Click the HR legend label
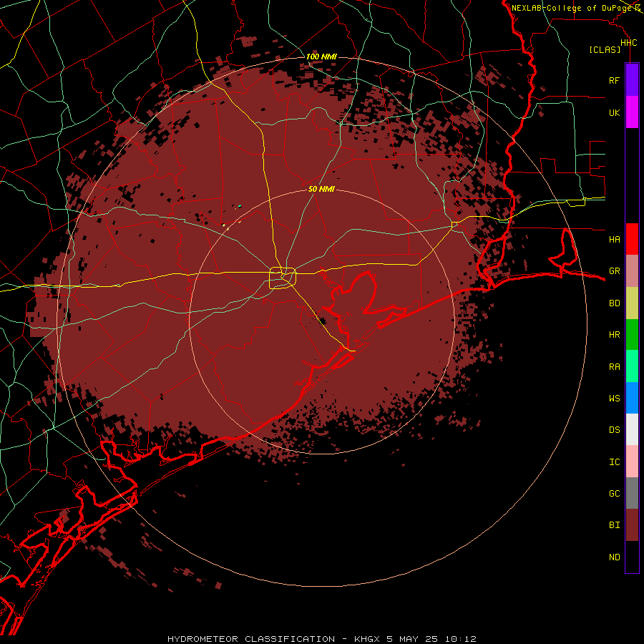 click(x=614, y=335)
